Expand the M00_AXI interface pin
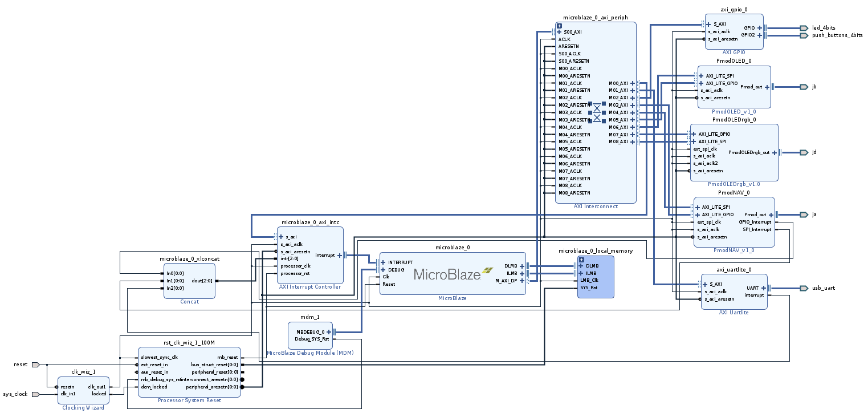Viewport: 868px width, 417px height. click(x=633, y=83)
